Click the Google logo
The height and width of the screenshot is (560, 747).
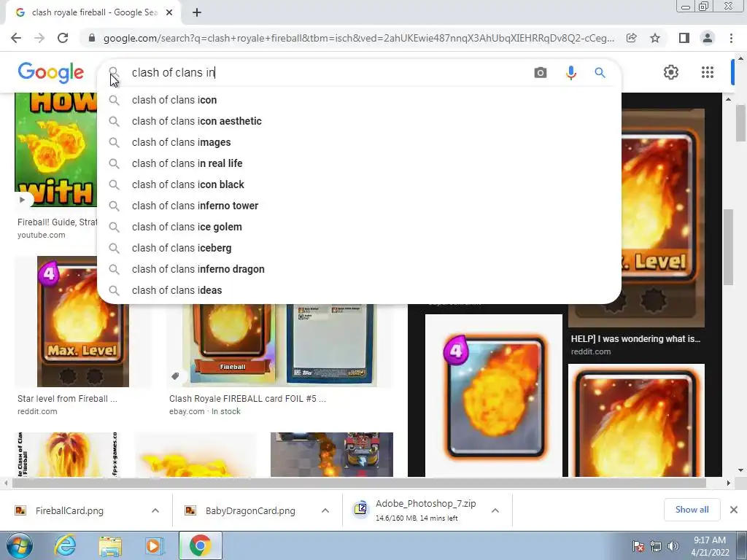pos(51,72)
